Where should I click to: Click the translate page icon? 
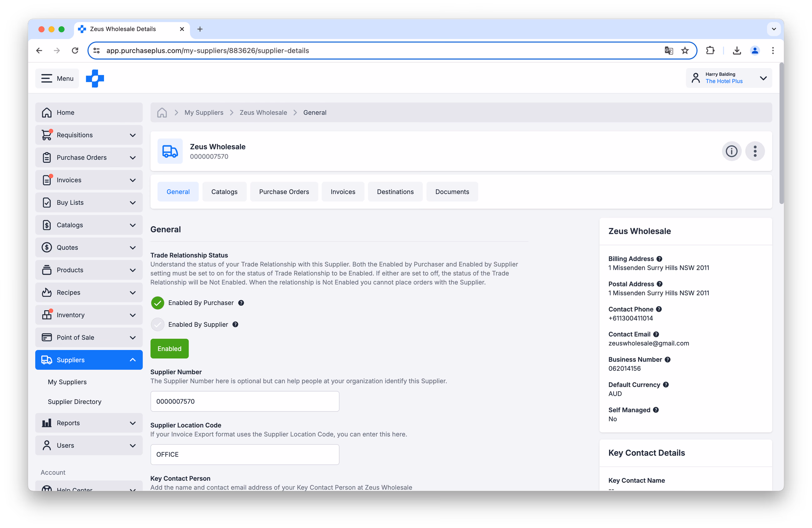pyautogui.click(x=669, y=51)
